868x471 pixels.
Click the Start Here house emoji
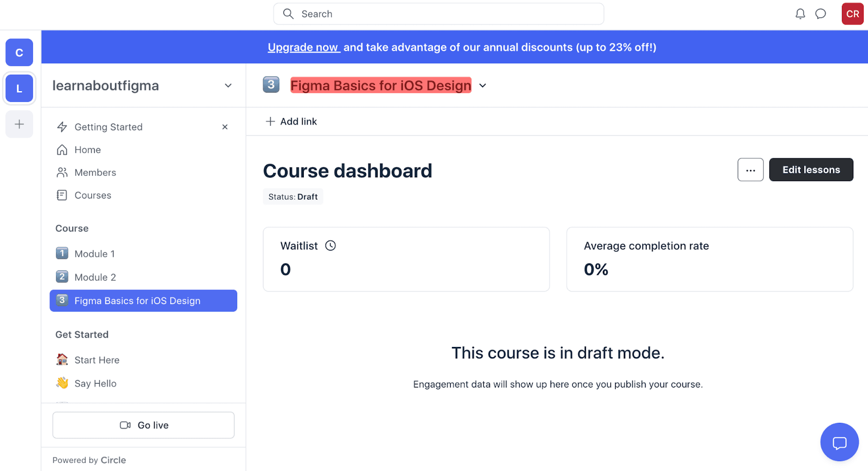[x=62, y=359]
